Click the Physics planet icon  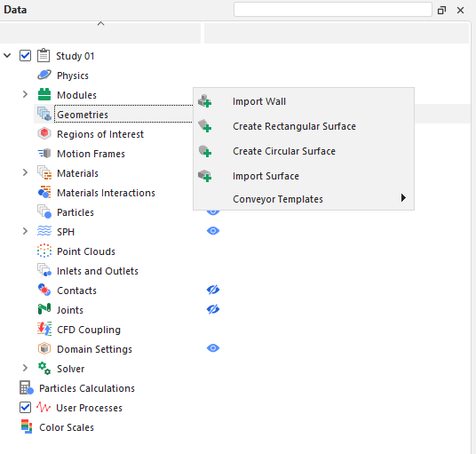tap(44, 75)
